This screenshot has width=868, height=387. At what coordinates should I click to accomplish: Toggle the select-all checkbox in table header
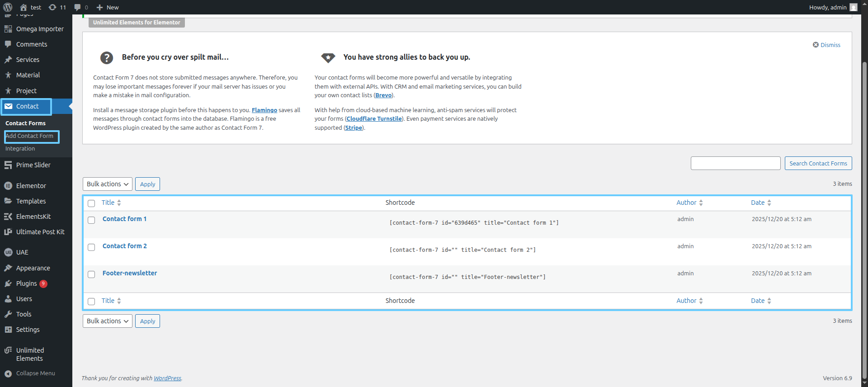[91, 203]
